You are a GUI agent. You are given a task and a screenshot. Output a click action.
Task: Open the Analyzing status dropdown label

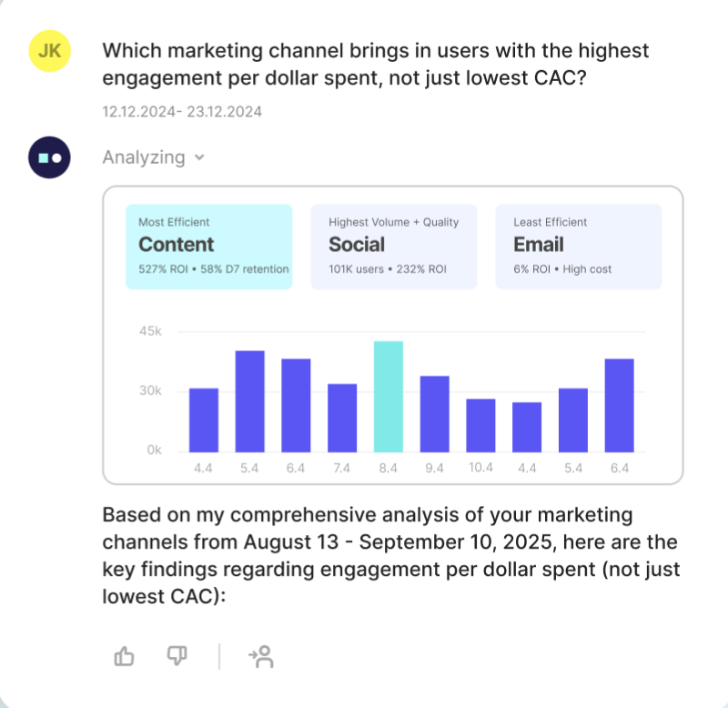(144, 157)
